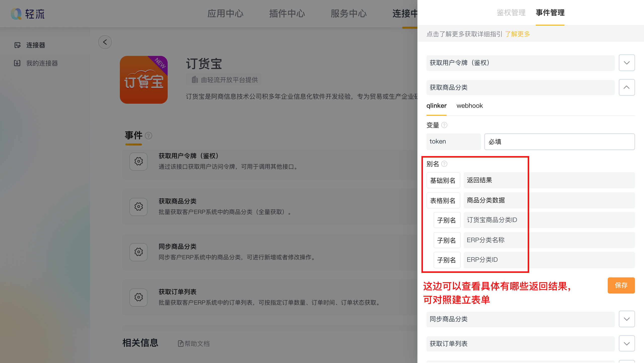The height and width of the screenshot is (363, 644).
Task: Open 插件中心 in the top navigation
Action: click(x=287, y=14)
